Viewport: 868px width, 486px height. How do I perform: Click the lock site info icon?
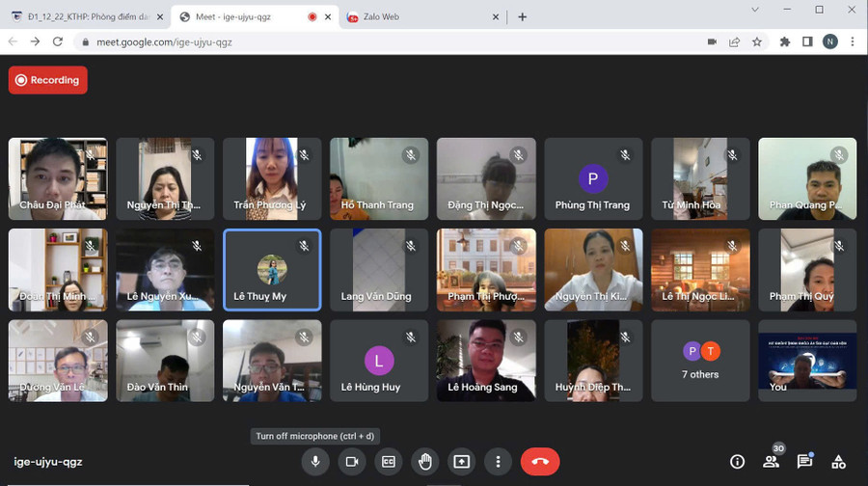[x=85, y=42]
